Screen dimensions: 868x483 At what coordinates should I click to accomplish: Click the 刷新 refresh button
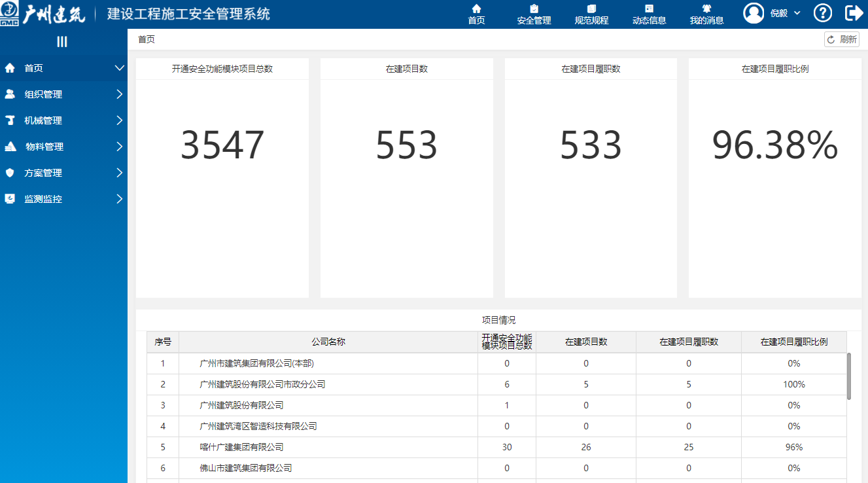pos(841,39)
